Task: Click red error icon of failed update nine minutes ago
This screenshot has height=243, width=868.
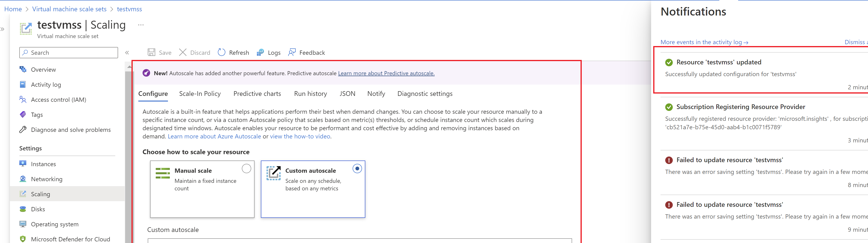Action: 669,205
